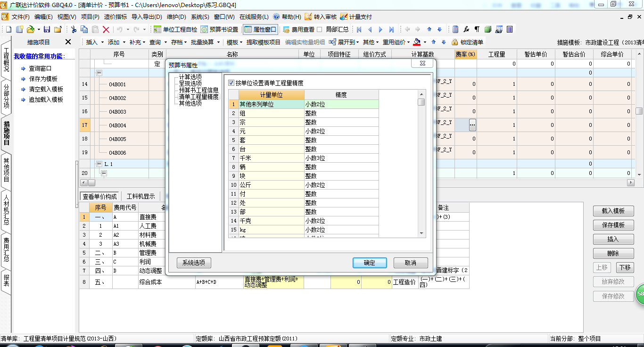
Task: Open 费用查看 fee view
Action: click(298, 29)
